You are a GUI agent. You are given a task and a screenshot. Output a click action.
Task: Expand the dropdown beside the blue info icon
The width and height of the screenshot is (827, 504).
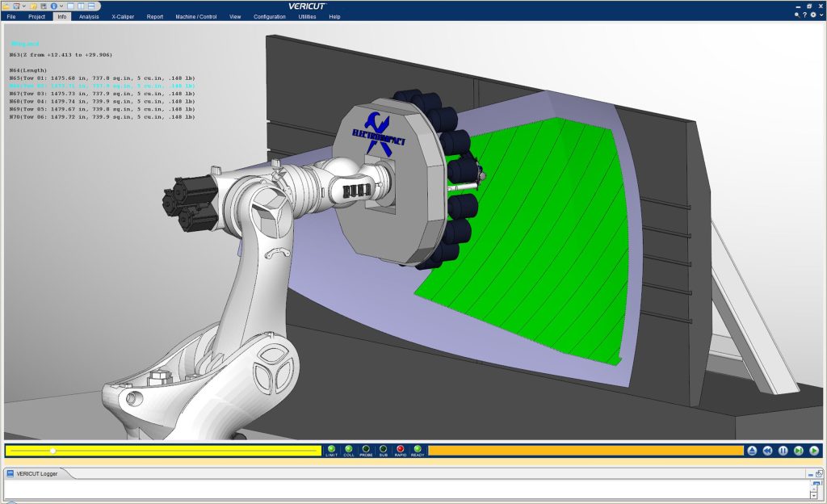click(61, 6)
